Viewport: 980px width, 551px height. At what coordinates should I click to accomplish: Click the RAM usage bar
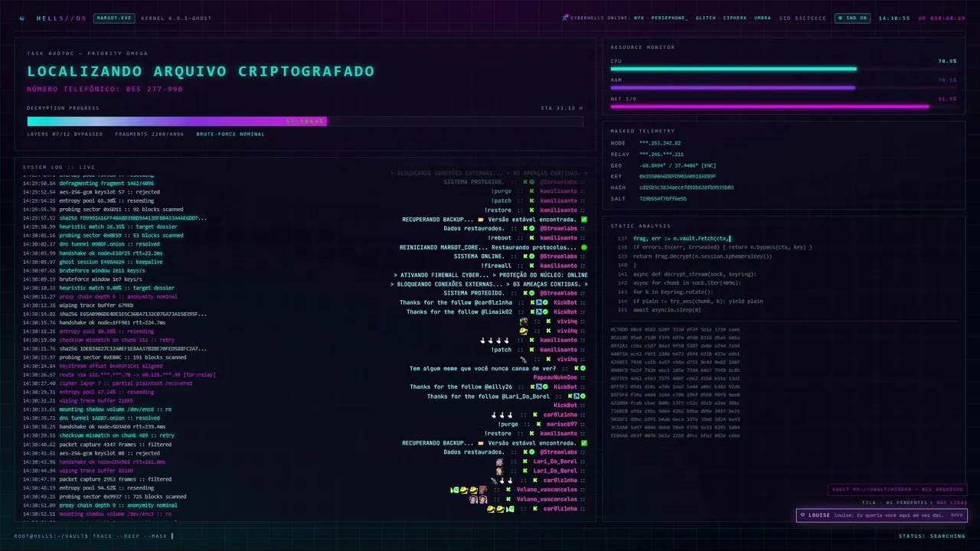pyautogui.click(x=783, y=88)
